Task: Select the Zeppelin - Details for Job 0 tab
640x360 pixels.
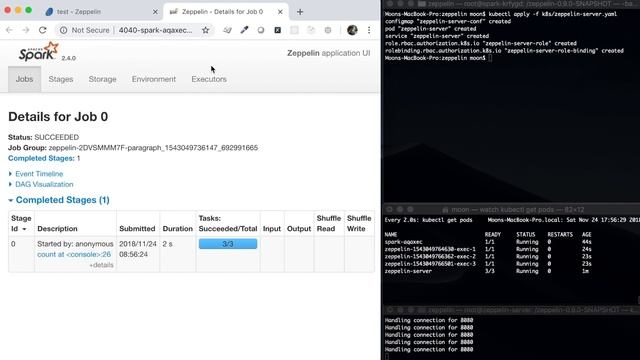Action: [x=226, y=12]
